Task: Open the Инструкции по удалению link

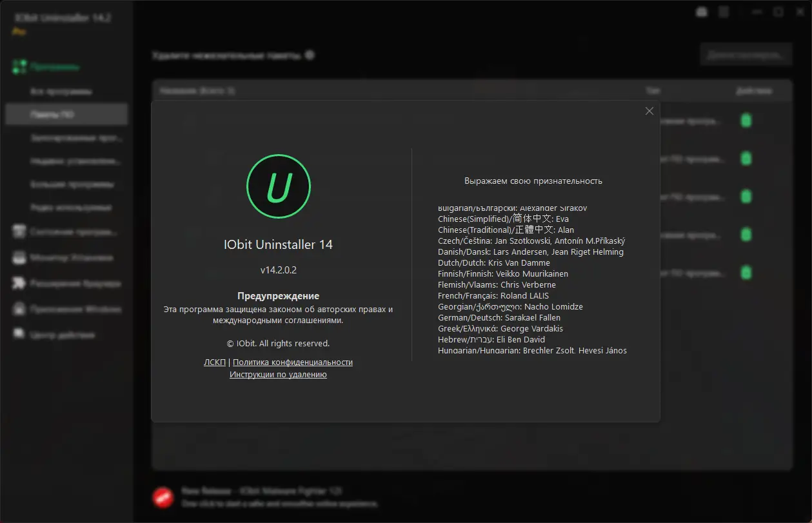Action: [x=278, y=375]
